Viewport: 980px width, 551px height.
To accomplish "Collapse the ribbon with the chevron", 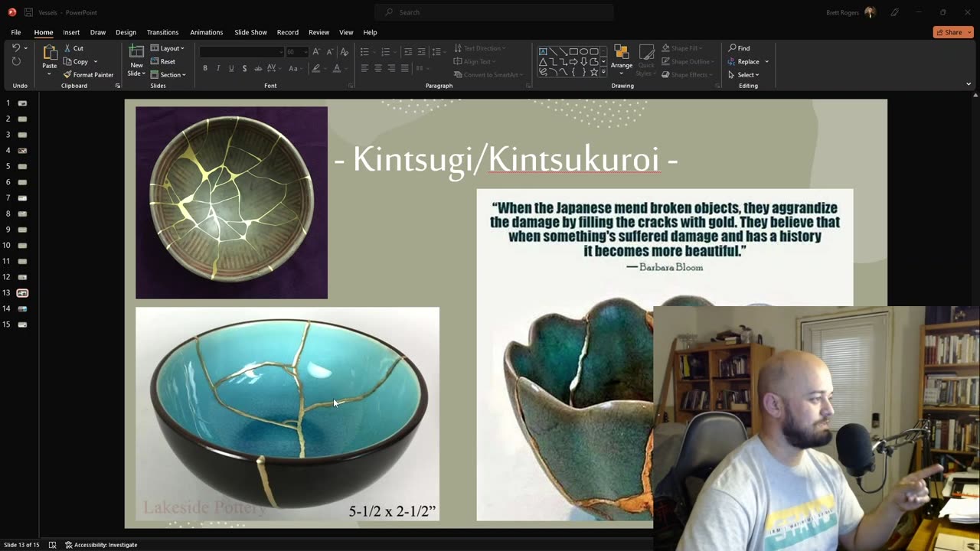I will coord(969,84).
